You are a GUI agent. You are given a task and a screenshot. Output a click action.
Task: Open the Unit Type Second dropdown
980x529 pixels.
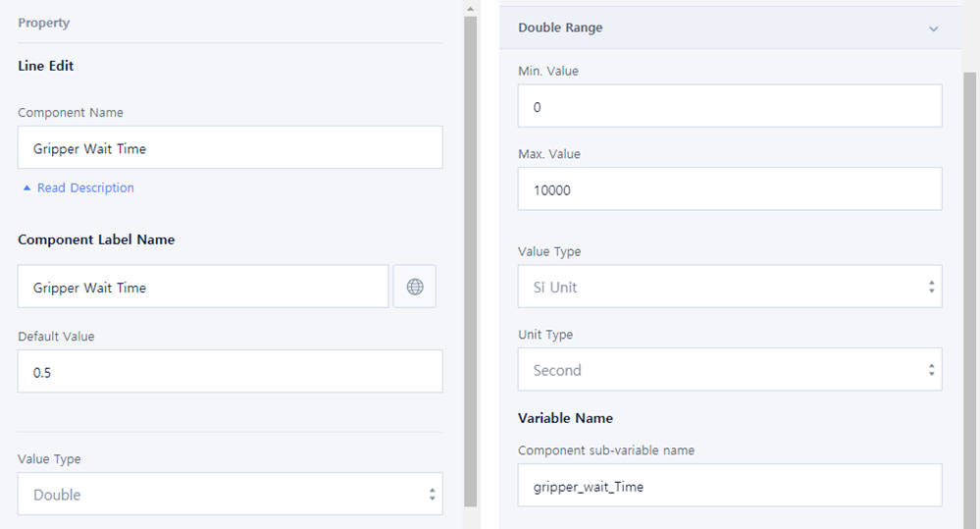point(730,370)
